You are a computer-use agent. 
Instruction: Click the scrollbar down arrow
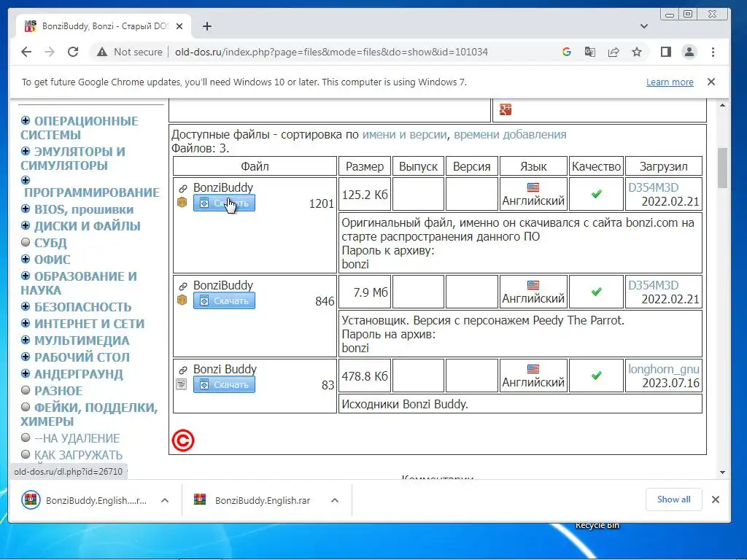(x=723, y=472)
